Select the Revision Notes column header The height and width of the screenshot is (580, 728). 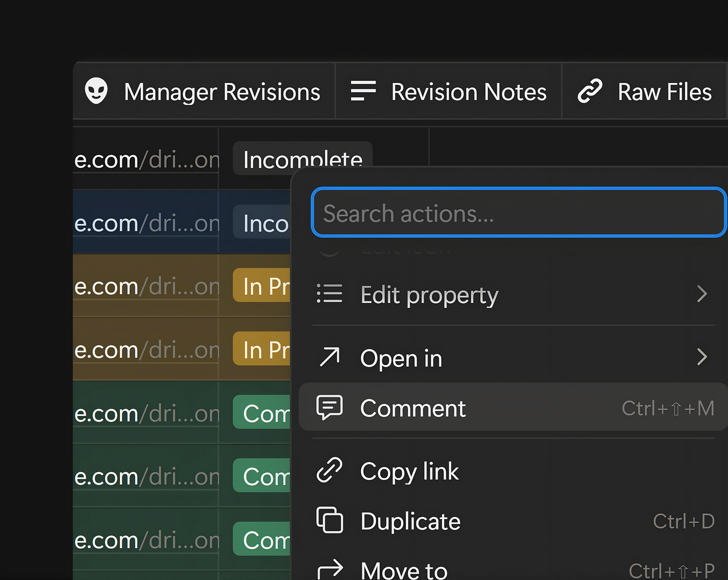click(448, 91)
